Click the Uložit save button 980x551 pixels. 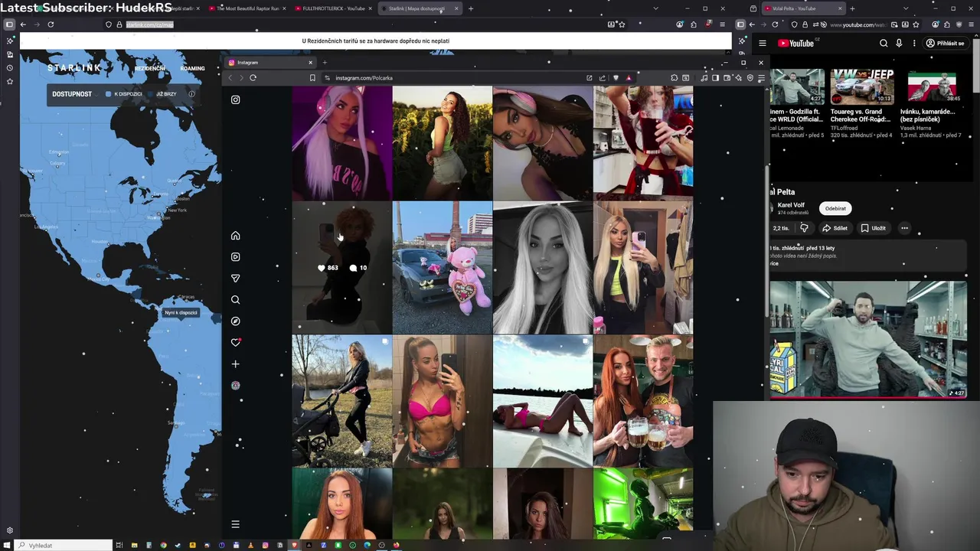(873, 228)
